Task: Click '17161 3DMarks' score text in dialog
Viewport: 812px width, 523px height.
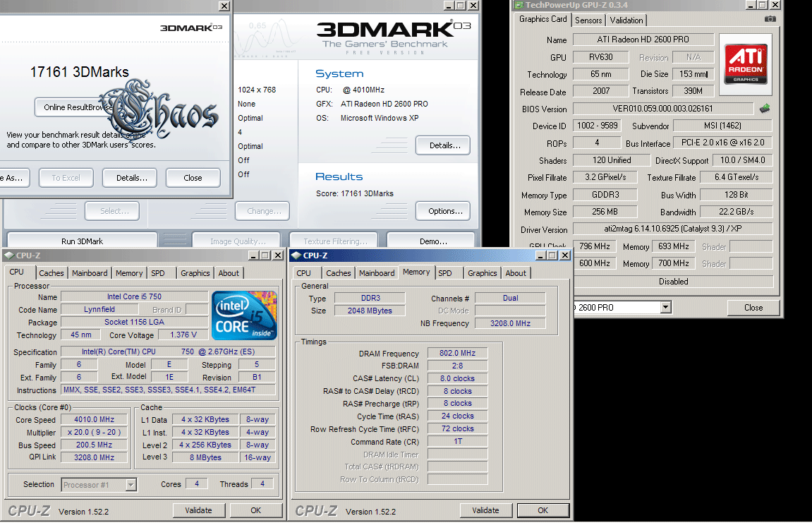Action: [80, 72]
